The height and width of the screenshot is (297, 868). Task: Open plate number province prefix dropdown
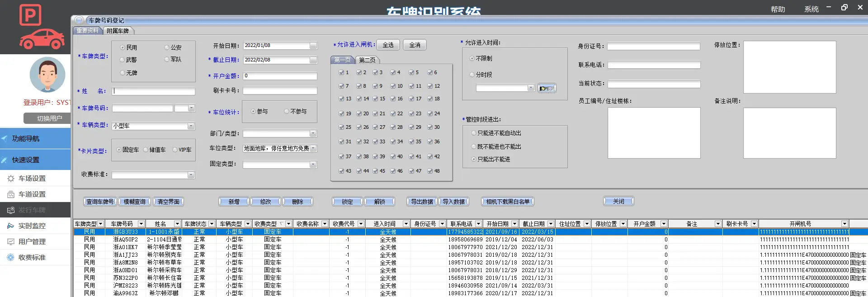tap(191, 108)
